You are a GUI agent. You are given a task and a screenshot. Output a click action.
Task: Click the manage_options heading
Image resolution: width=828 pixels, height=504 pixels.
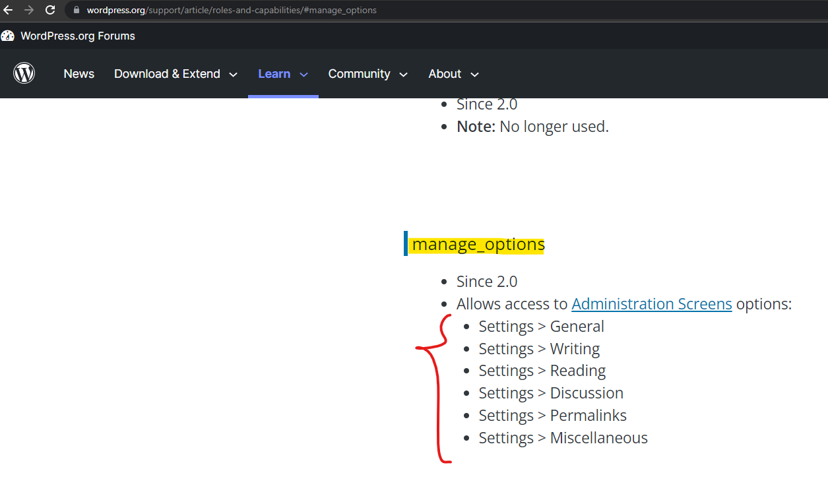coord(478,244)
